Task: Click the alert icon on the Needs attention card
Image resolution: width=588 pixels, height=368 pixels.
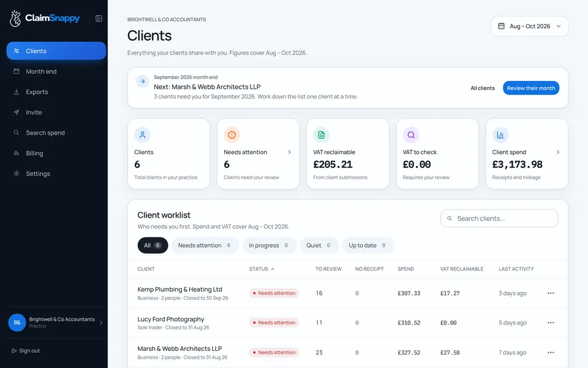Action: [x=232, y=135]
